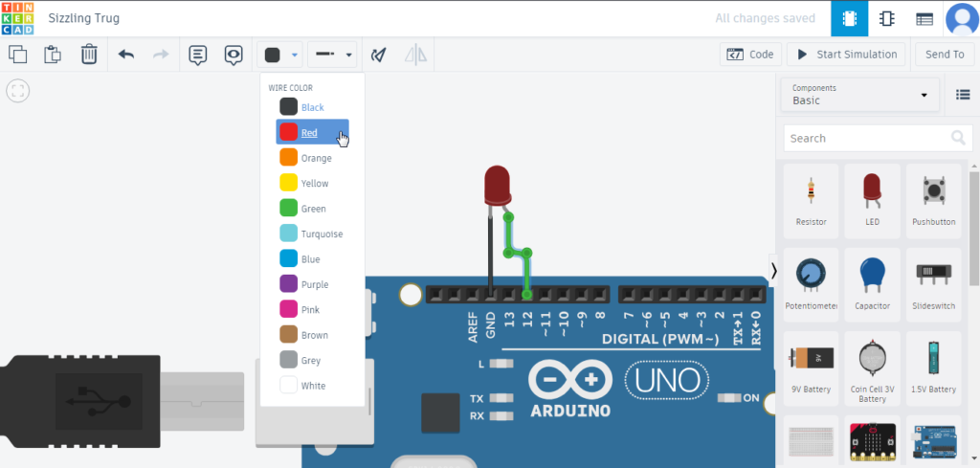Click Send To button
This screenshot has height=468, width=980.
pos(945,55)
